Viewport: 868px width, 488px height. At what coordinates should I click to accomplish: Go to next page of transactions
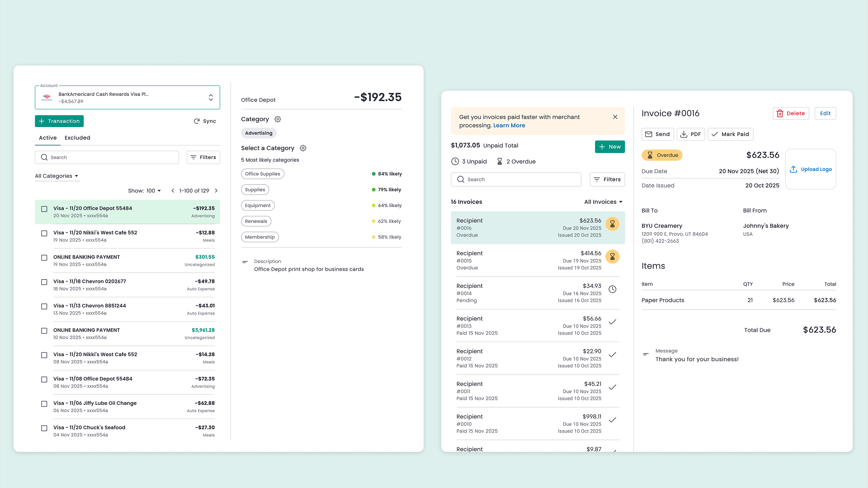coord(216,191)
